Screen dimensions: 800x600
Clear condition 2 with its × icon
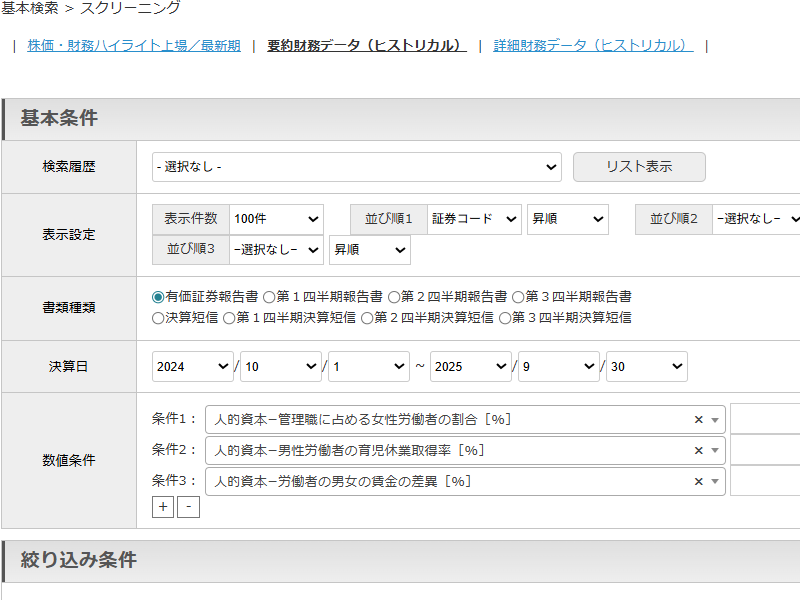point(699,451)
